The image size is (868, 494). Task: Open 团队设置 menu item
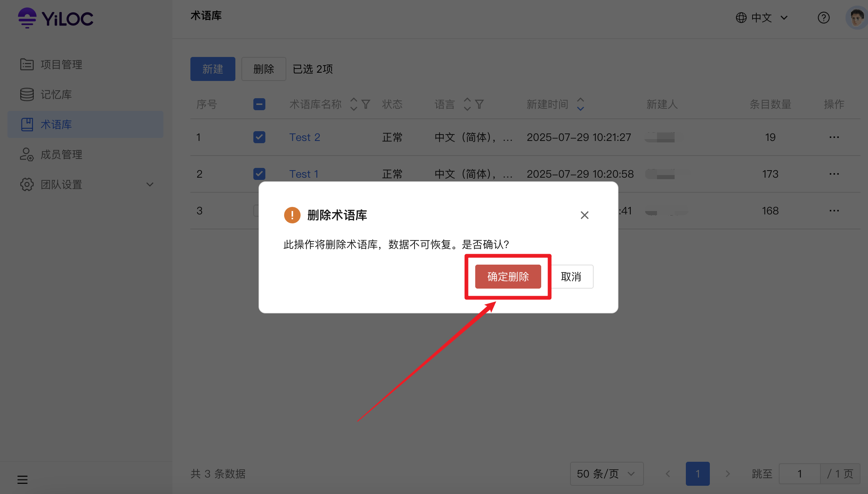[x=85, y=184]
